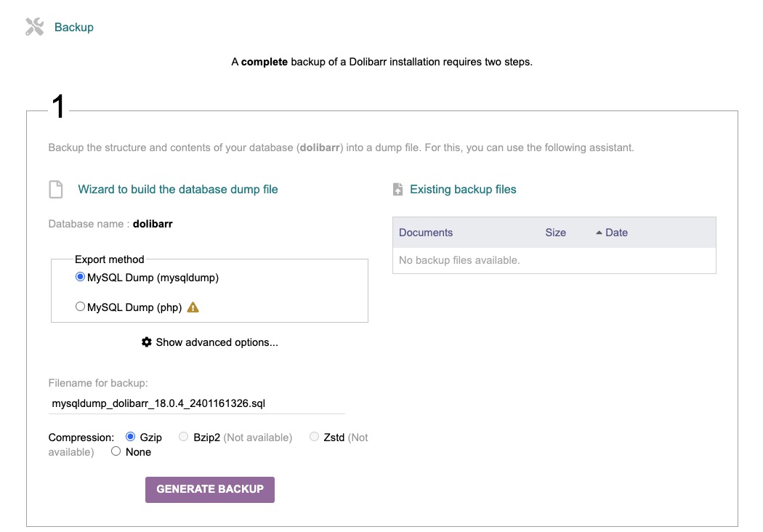The width and height of the screenshot is (763, 532).
Task: Sort backups by the Size column
Action: click(555, 232)
